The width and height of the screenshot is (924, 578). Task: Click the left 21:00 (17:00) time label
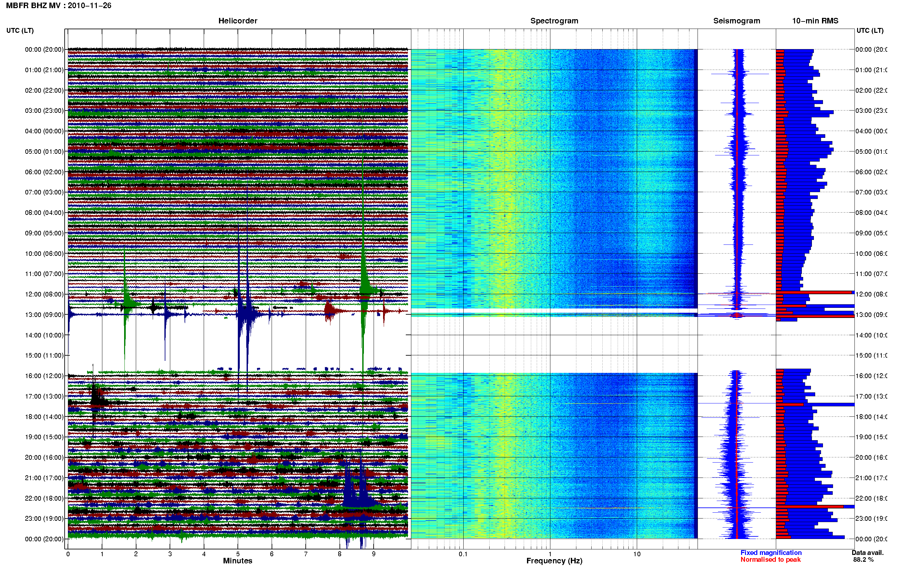(x=44, y=478)
